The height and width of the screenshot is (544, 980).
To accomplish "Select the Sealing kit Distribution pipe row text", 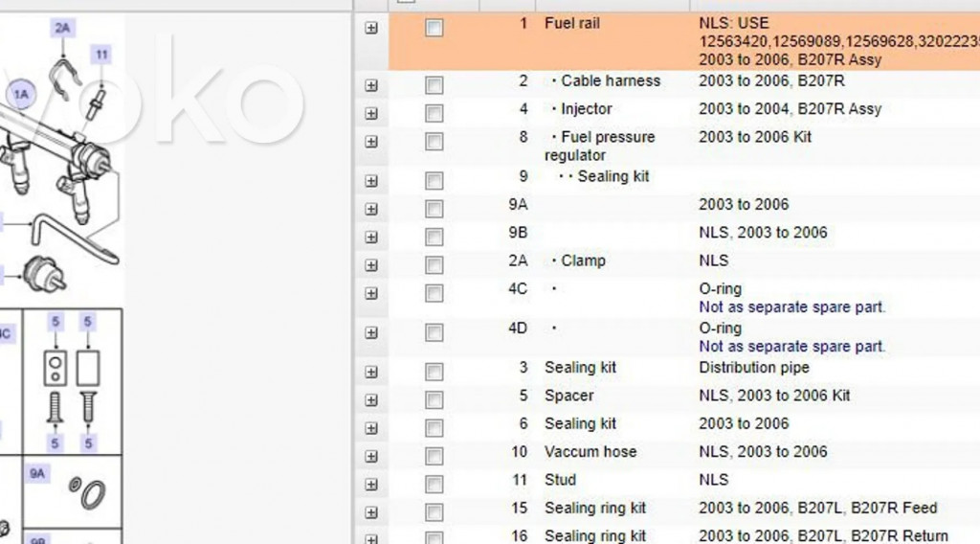I will pyautogui.click(x=580, y=367).
